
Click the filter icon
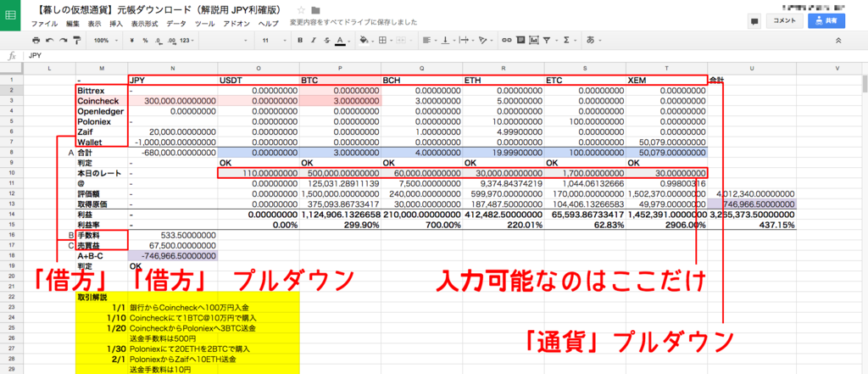point(548,41)
